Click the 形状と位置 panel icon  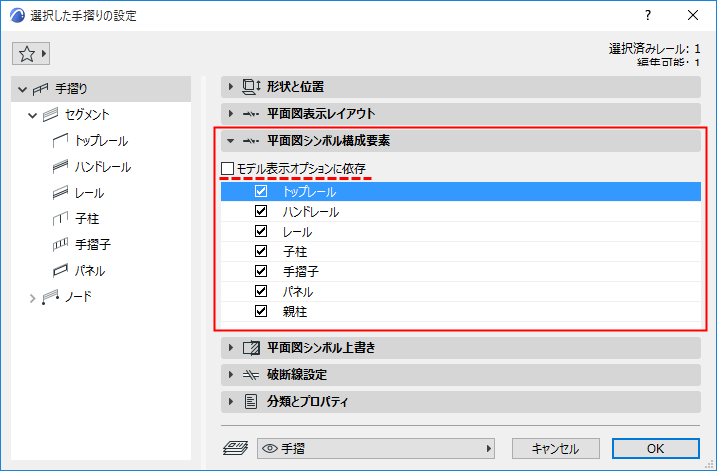pos(251,87)
